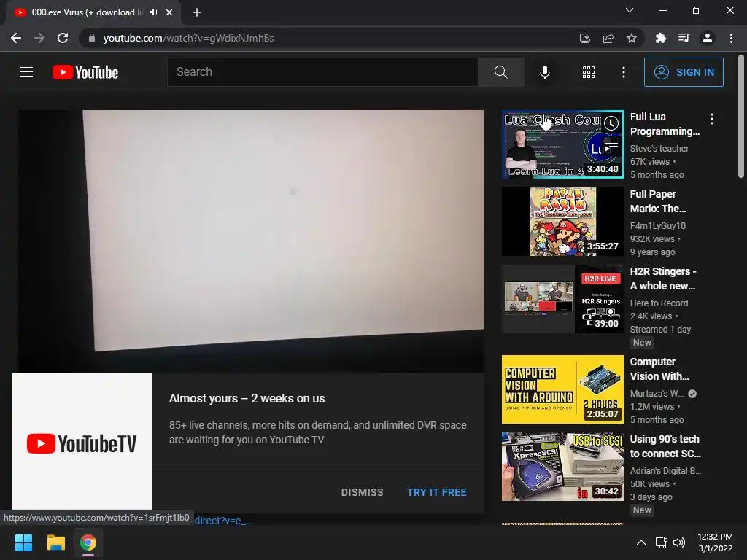The image size is (747, 560).
Task: Open media controls icon in toolbar
Action: [684, 38]
